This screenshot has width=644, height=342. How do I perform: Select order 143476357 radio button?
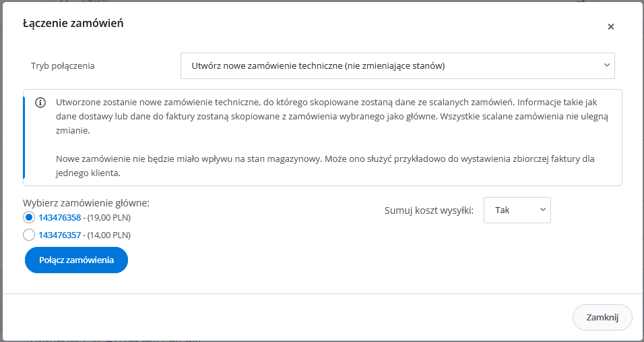click(29, 235)
